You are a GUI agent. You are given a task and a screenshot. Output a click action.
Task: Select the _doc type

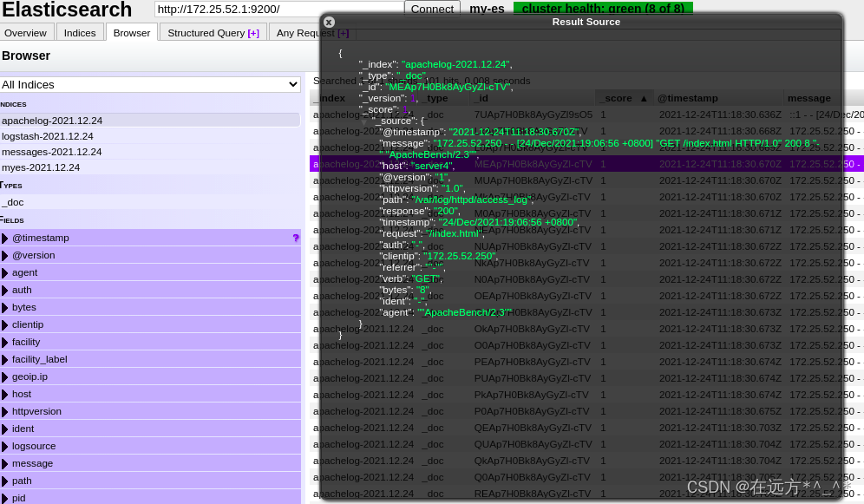pyautogui.click(x=150, y=202)
